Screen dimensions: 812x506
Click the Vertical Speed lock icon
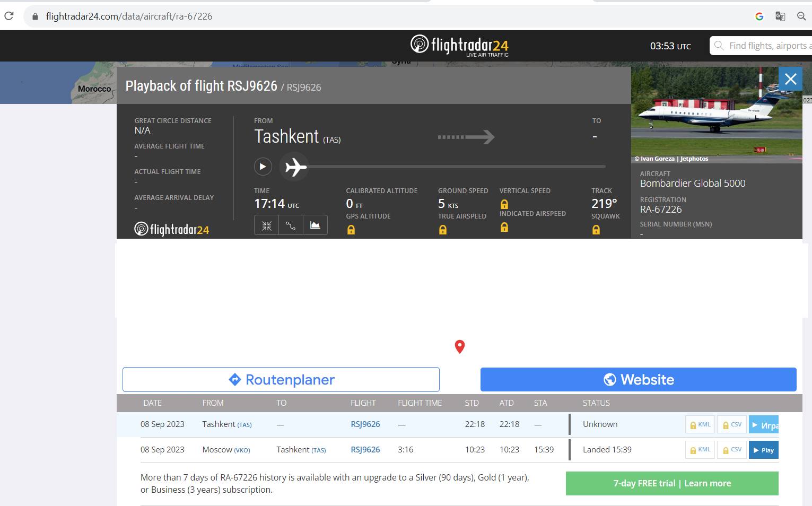click(x=504, y=204)
